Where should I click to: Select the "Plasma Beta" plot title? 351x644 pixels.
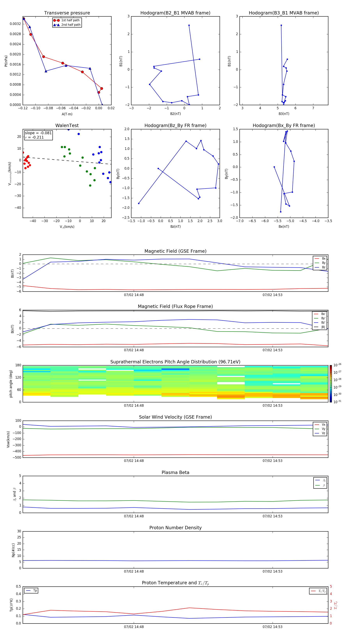(175, 472)
